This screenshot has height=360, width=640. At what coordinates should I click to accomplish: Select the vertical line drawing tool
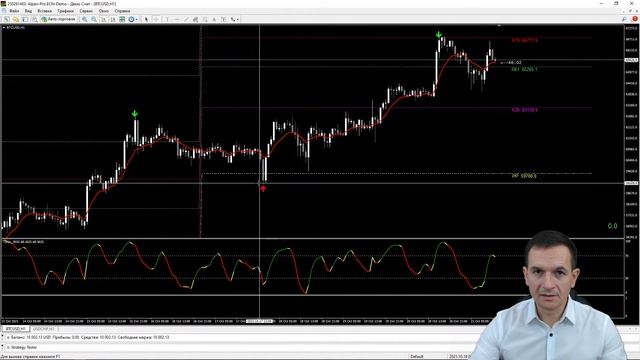point(167,19)
